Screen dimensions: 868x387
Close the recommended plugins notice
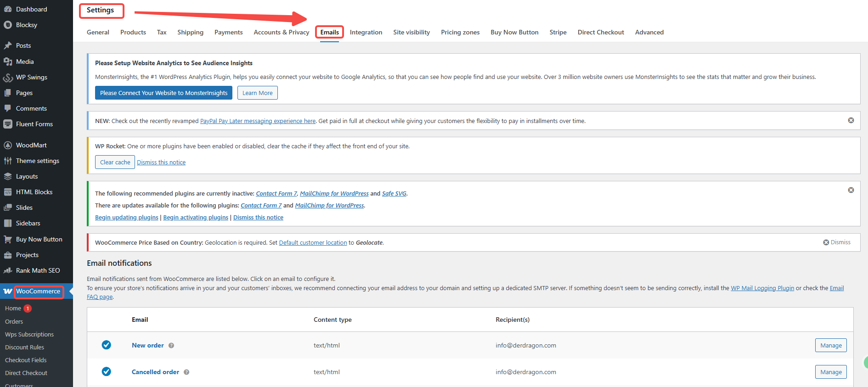[851, 190]
